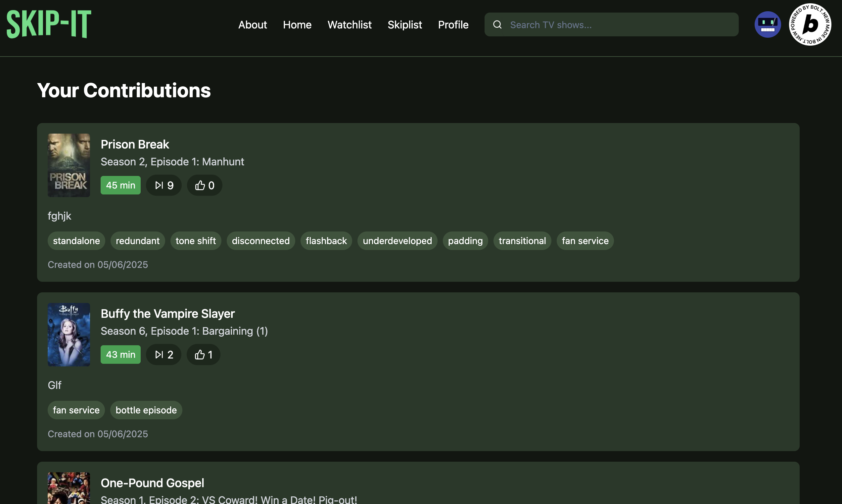Open the Profile page
842x504 pixels.
453,25
